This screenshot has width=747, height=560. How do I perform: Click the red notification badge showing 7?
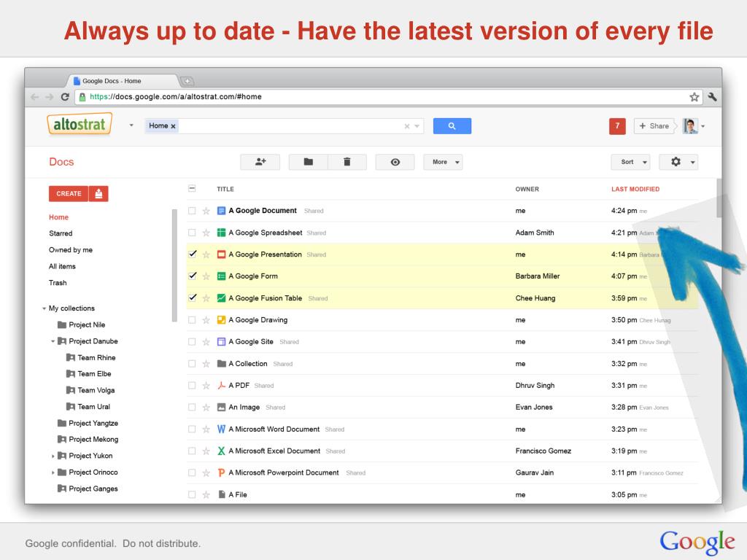tap(617, 125)
